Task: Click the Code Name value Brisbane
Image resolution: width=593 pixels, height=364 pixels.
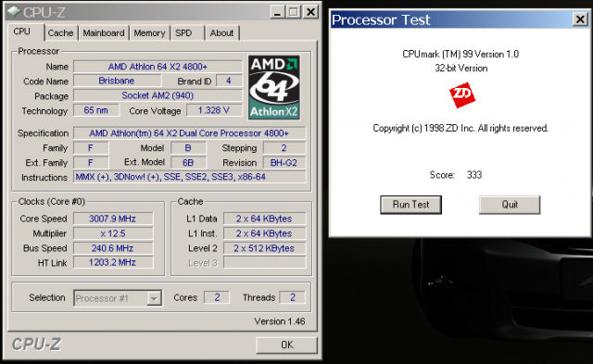Action: 117,81
